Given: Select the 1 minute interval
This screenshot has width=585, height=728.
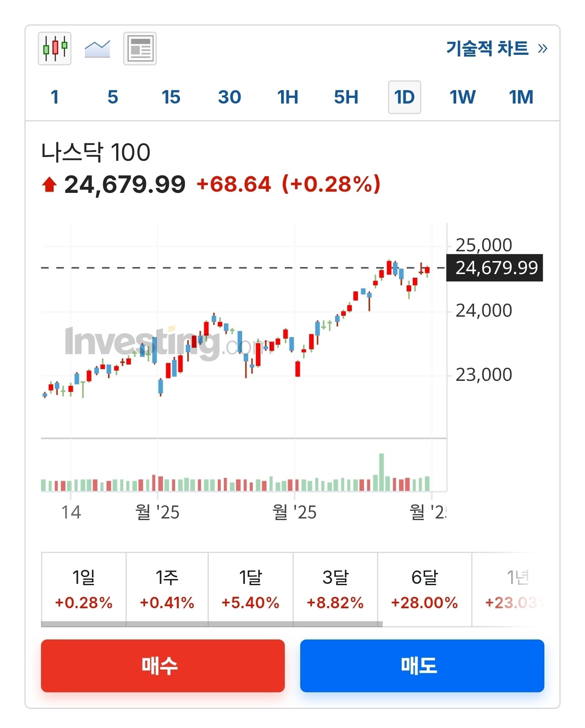Looking at the screenshot, I should [54, 97].
